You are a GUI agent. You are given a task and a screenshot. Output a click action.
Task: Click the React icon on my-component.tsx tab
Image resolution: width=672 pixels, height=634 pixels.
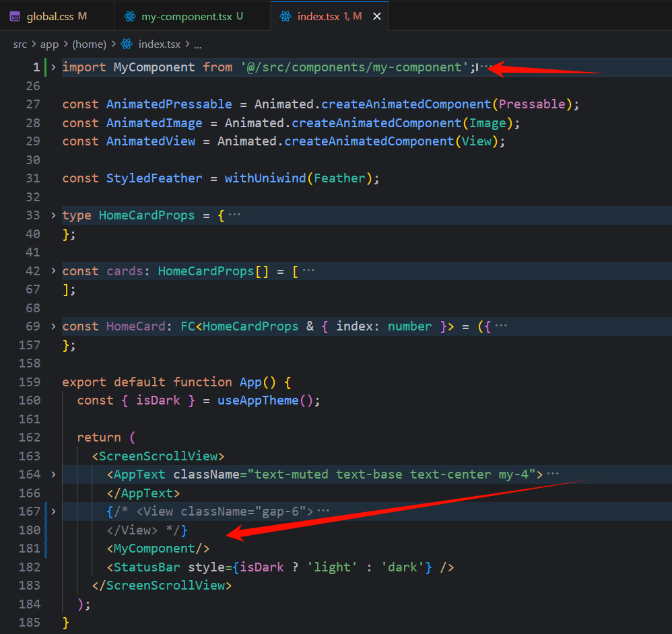click(129, 16)
